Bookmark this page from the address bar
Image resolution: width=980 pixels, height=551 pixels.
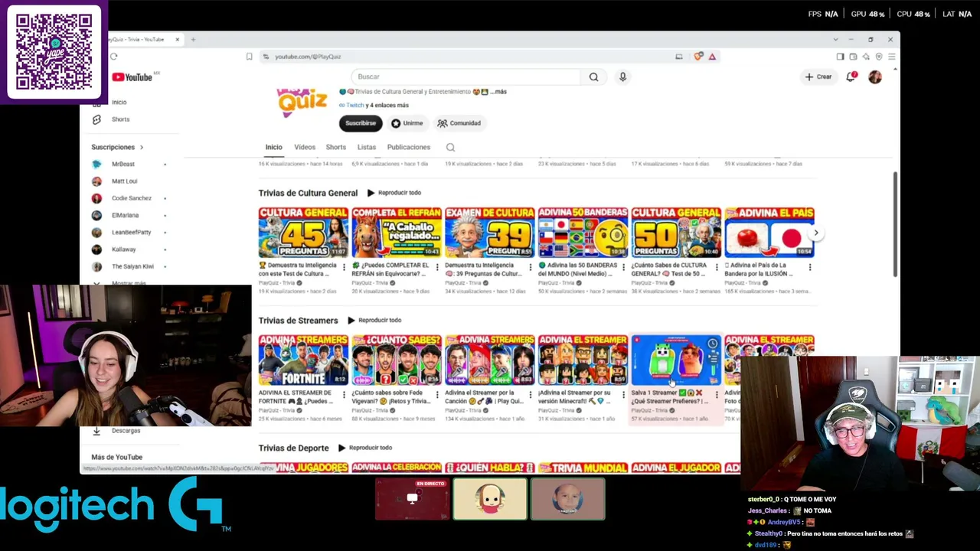(x=249, y=57)
